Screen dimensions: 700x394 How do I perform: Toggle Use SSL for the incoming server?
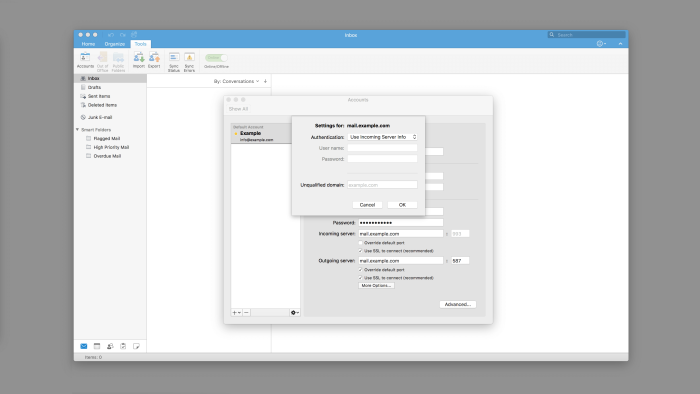tap(360, 251)
